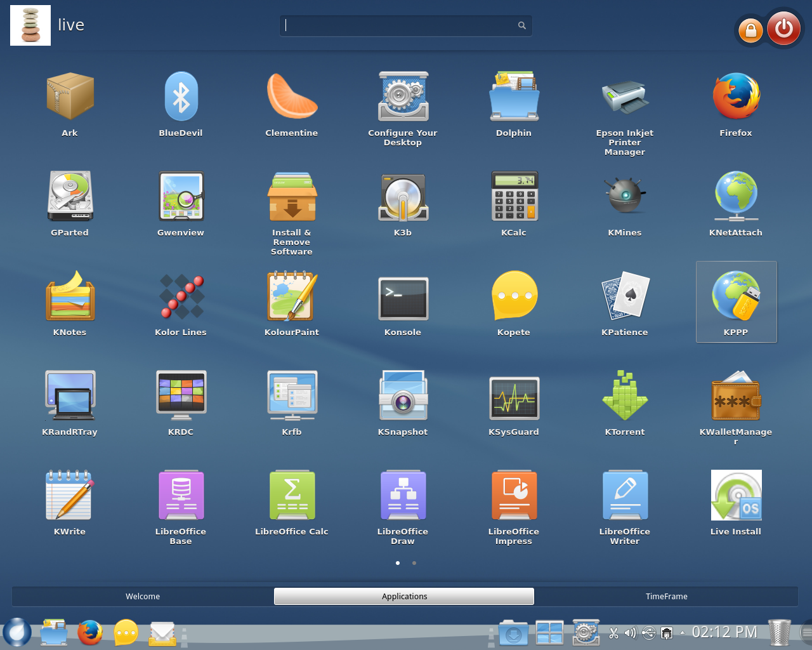
Task: Open the KolourPaint drawing app
Action: coord(292,303)
